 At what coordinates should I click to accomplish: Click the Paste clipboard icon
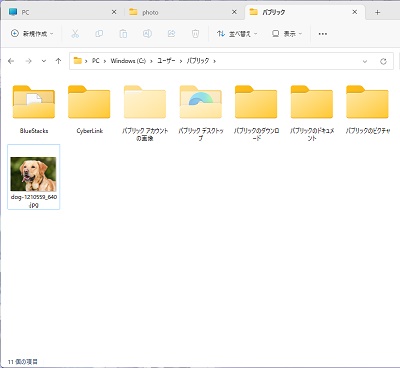point(123,34)
